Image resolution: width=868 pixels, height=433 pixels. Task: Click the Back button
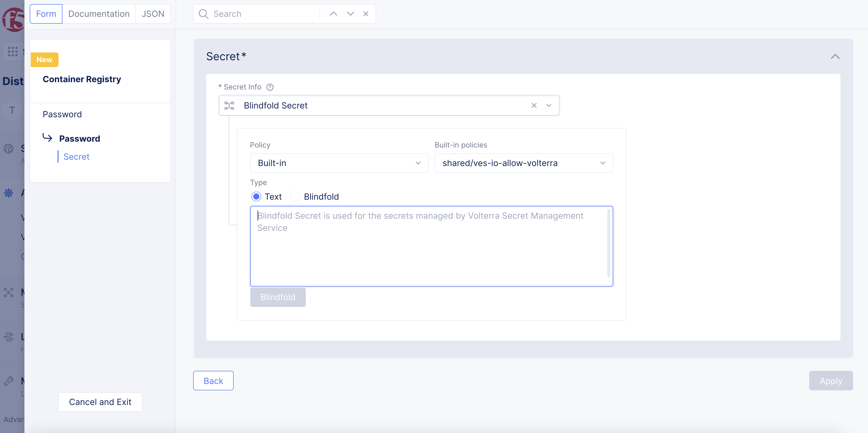(213, 381)
